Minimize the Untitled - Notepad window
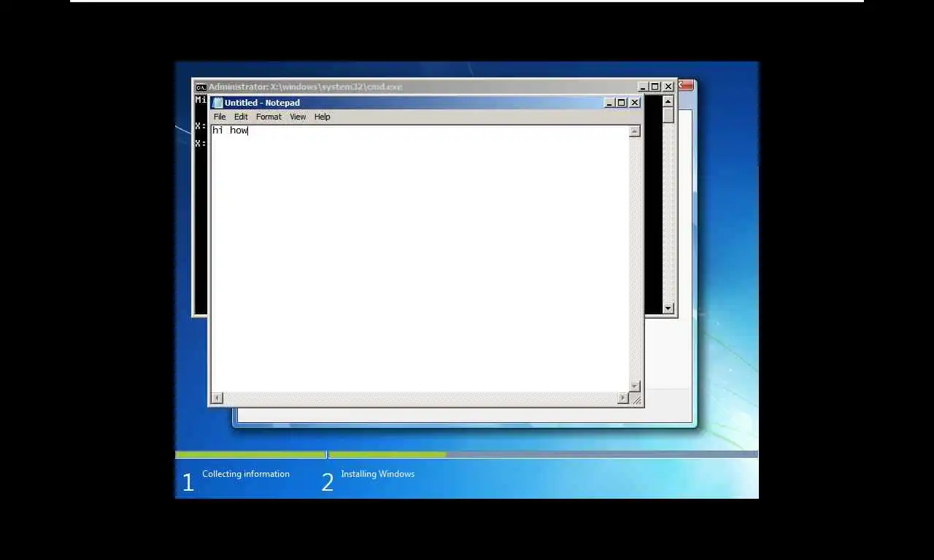This screenshot has width=934, height=560. point(610,103)
